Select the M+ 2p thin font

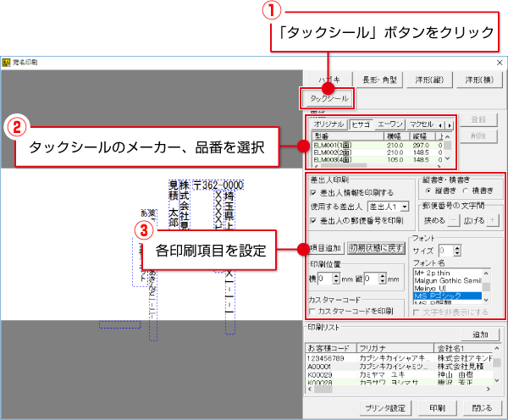pyautogui.click(x=447, y=274)
